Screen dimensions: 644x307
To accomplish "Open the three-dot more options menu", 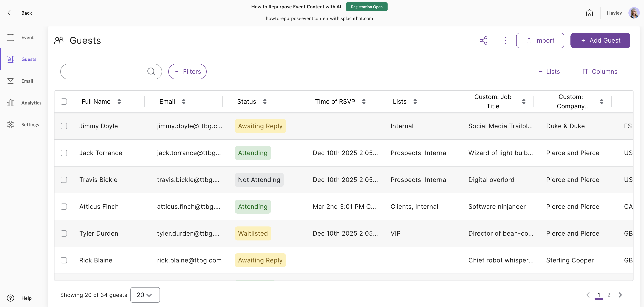I will click(505, 40).
